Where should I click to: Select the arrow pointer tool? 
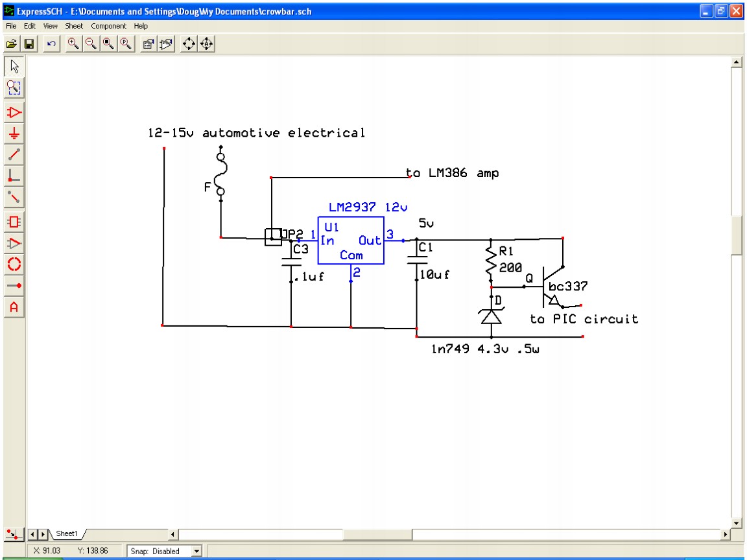14,66
